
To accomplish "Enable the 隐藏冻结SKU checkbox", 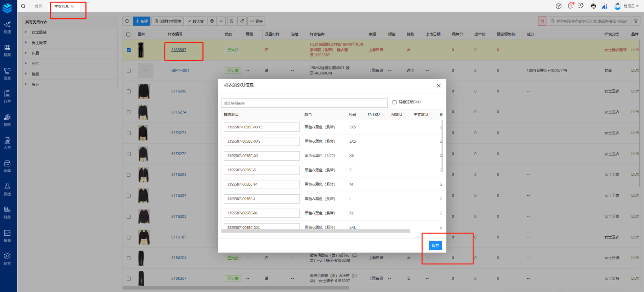I will (395, 102).
